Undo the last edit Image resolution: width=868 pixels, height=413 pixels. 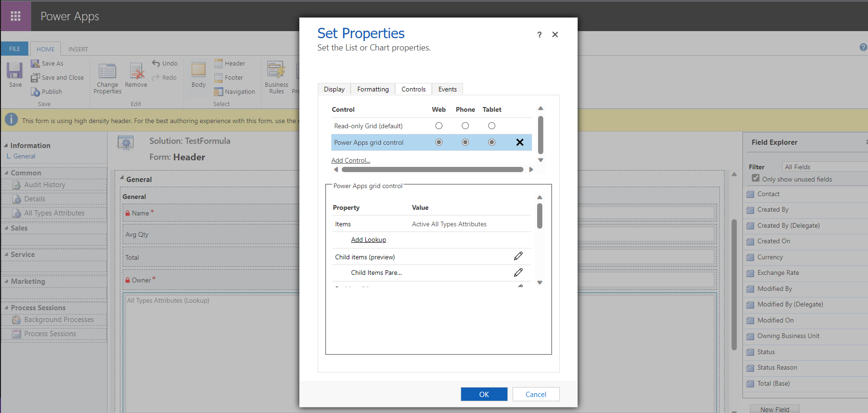click(x=165, y=63)
